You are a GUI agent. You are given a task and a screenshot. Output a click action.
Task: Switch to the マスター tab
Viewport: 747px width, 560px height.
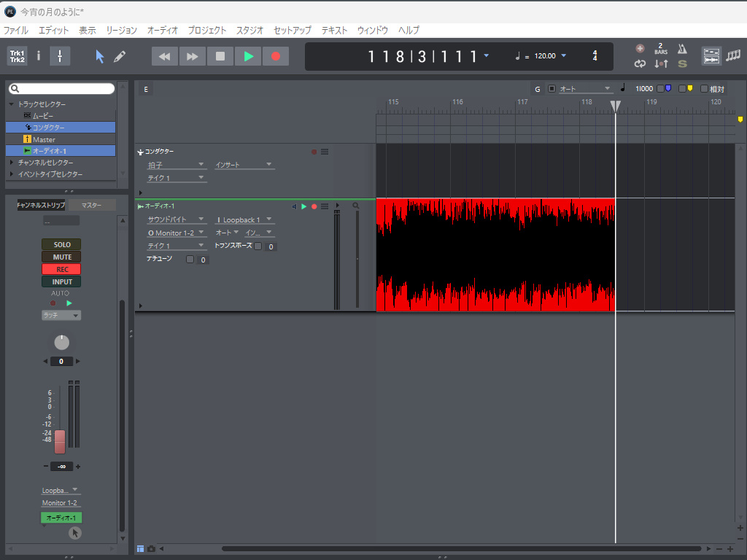point(91,206)
